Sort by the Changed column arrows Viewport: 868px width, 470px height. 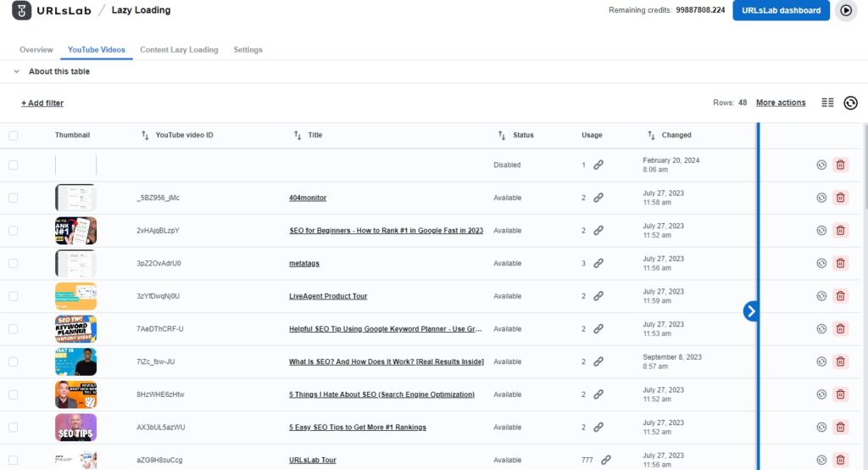[x=651, y=135]
